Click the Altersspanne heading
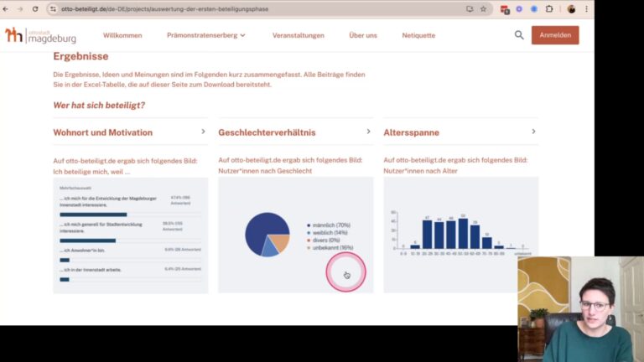Screen dimensions: 644x362 coord(411,132)
